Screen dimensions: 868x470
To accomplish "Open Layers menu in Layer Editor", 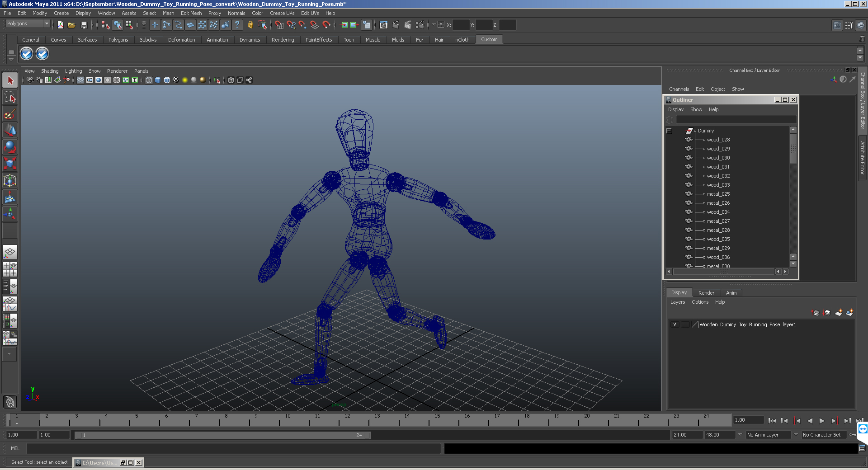I will (677, 302).
